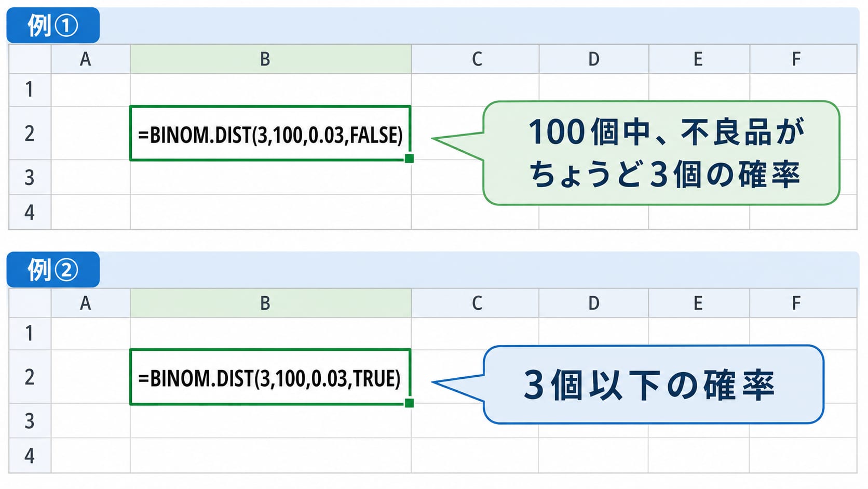Select column B header in example 2
Screen dimensions: 868x489
click(x=270, y=303)
